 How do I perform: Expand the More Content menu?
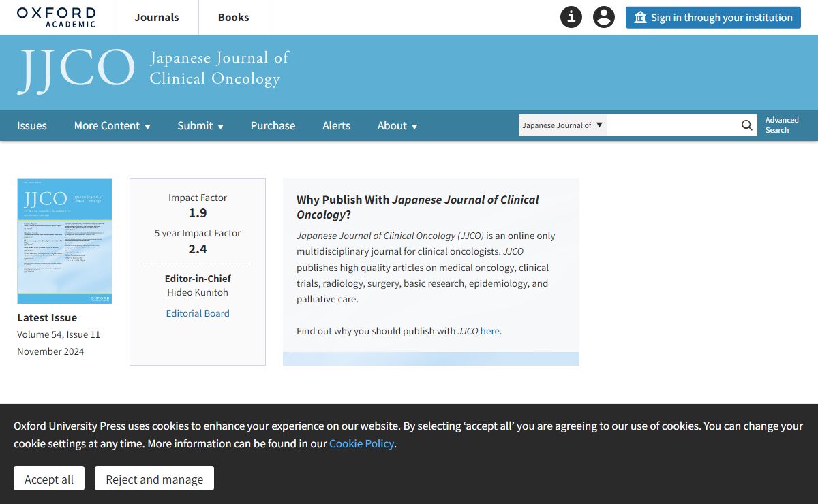coord(112,125)
